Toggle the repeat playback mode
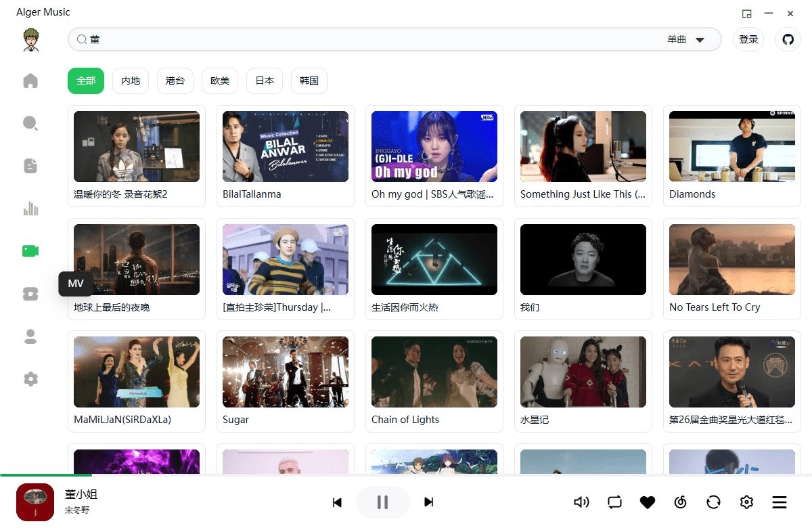Image resolution: width=812 pixels, height=528 pixels. pos(614,502)
